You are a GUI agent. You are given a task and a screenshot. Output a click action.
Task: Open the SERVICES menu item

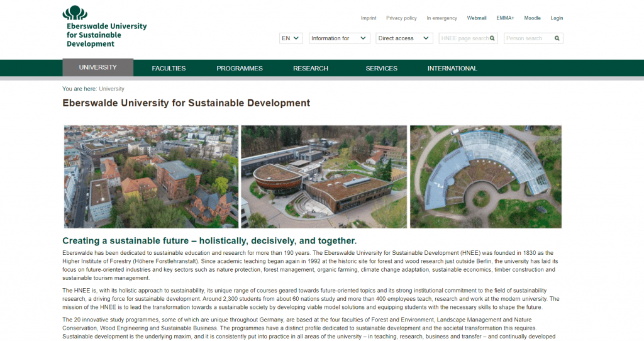pos(381,69)
